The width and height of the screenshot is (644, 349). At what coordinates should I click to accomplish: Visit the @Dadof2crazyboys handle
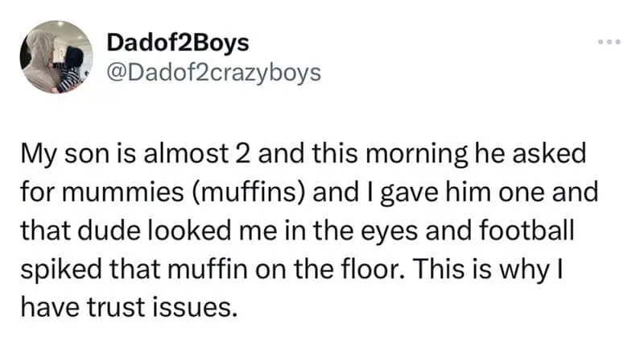pyautogui.click(x=213, y=73)
